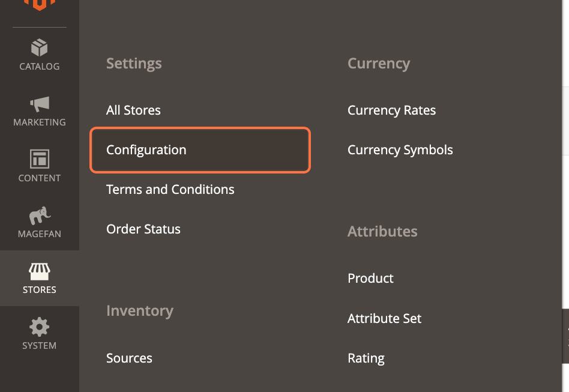The height and width of the screenshot is (392, 569).
Task: Open the Configuration page
Action: (x=146, y=149)
